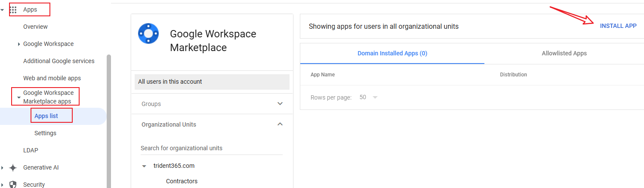
Task: Collapse Google Workspace Marketplace apps arrow
Action: click(x=18, y=97)
